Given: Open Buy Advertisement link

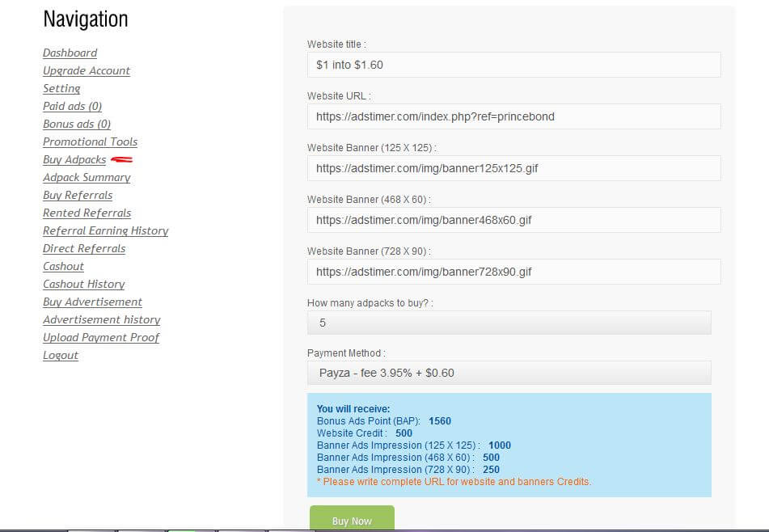Looking at the screenshot, I should [x=92, y=302].
